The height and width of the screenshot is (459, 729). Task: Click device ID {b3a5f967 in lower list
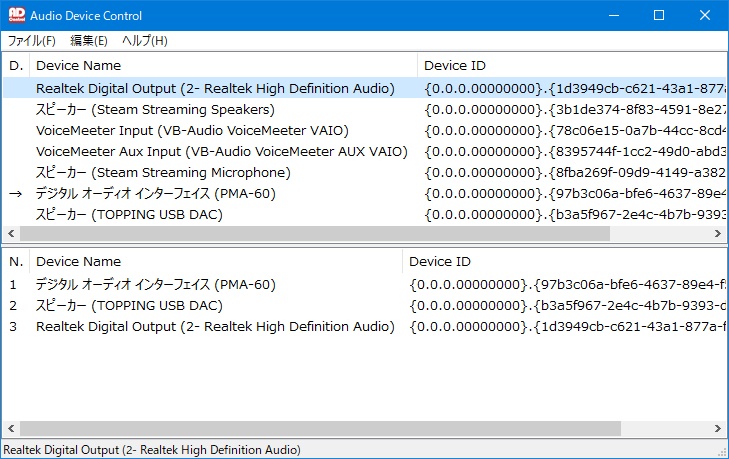(567, 306)
